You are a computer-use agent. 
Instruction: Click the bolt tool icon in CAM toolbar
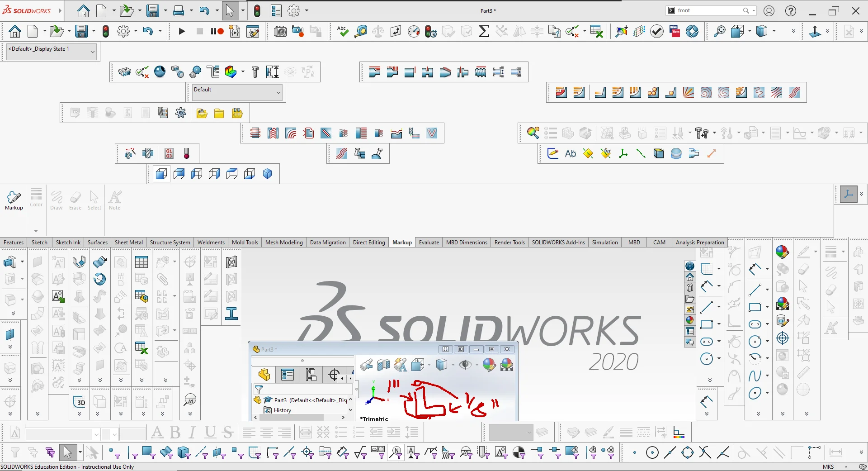[255, 72]
